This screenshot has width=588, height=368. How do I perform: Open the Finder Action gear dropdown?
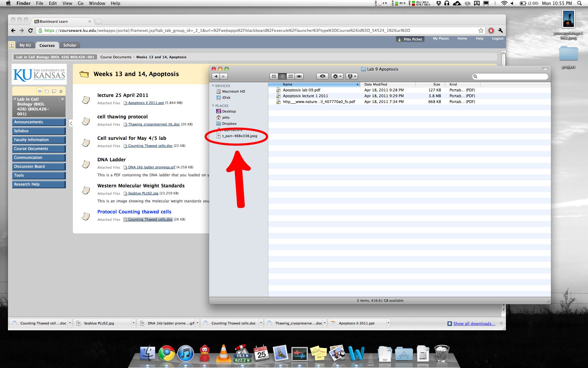[337, 76]
